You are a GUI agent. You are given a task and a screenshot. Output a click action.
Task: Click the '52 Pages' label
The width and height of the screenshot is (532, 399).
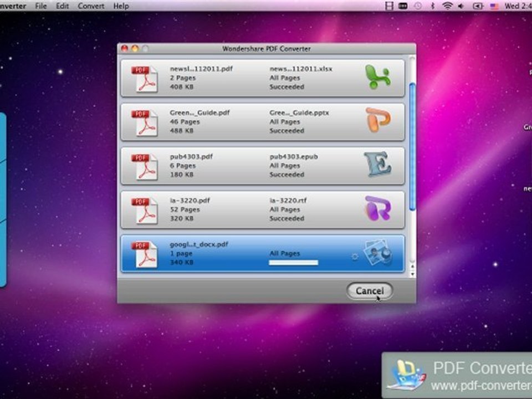(185, 209)
